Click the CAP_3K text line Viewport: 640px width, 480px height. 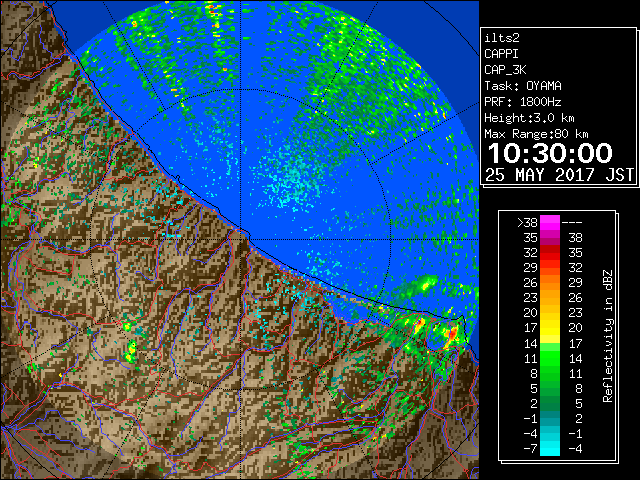coord(505,70)
